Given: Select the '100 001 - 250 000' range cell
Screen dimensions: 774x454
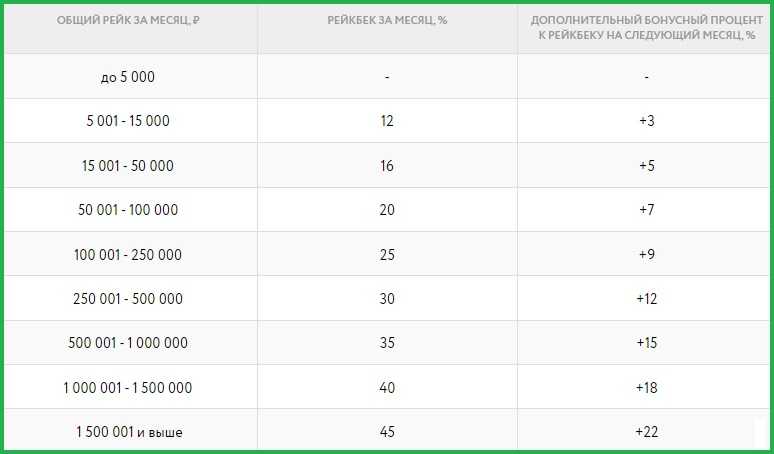Looking at the screenshot, I should coord(128,255).
